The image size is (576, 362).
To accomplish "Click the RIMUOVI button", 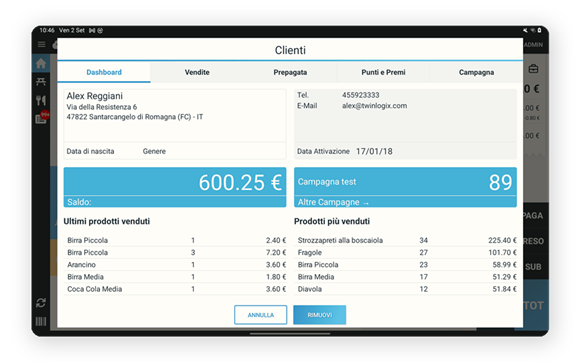I will click(320, 315).
